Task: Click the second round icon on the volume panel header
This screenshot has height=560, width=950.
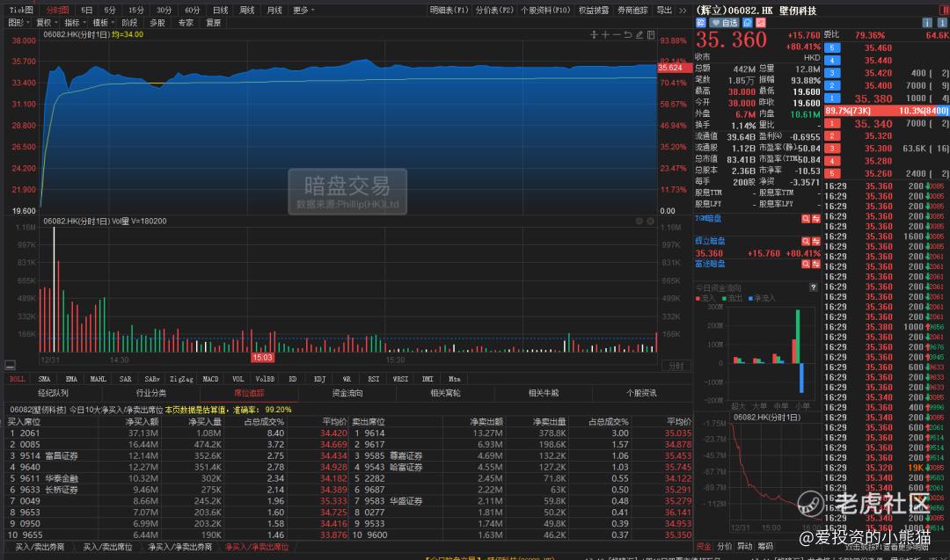Action: pyautogui.click(x=650, y=222)
